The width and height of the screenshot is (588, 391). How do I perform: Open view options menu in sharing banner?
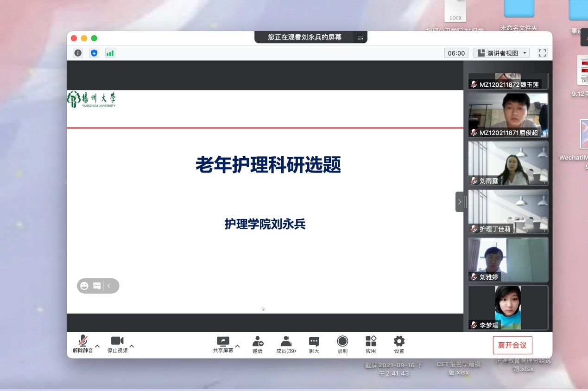pos(360,37)
